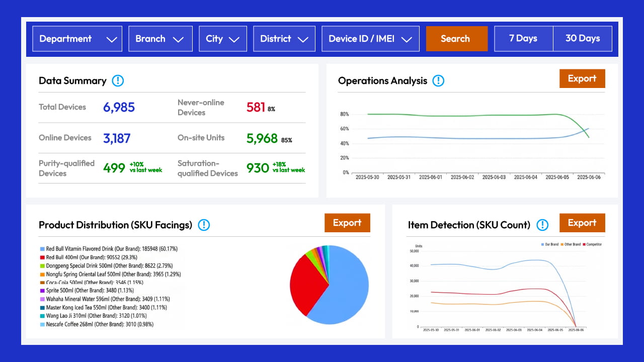The height and width of the screenshot is (362, 644).
Task: Select the Master Kong Iced Tea legend entry
Action: point(103,307)
